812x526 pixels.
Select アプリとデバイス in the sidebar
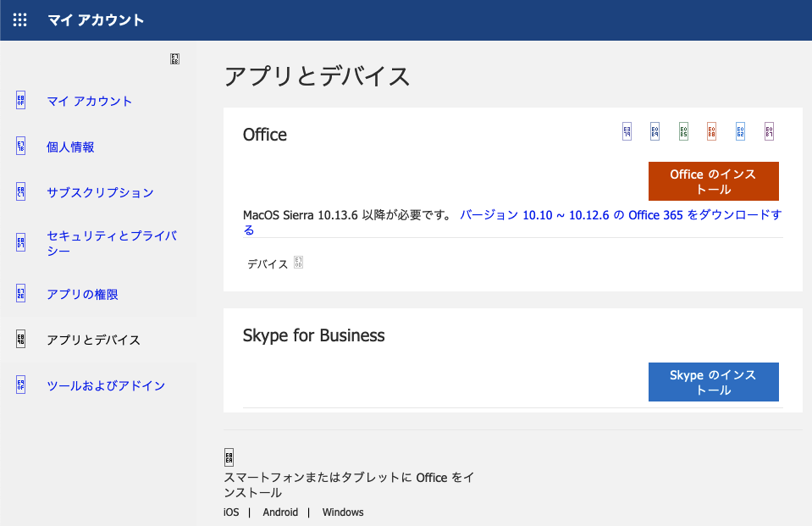[x=93, y=340]
